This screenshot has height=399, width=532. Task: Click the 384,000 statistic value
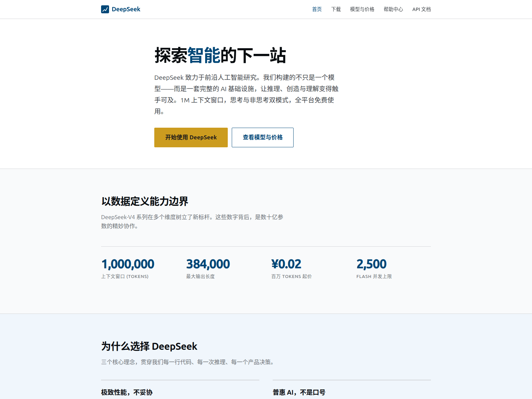point(208,264)
